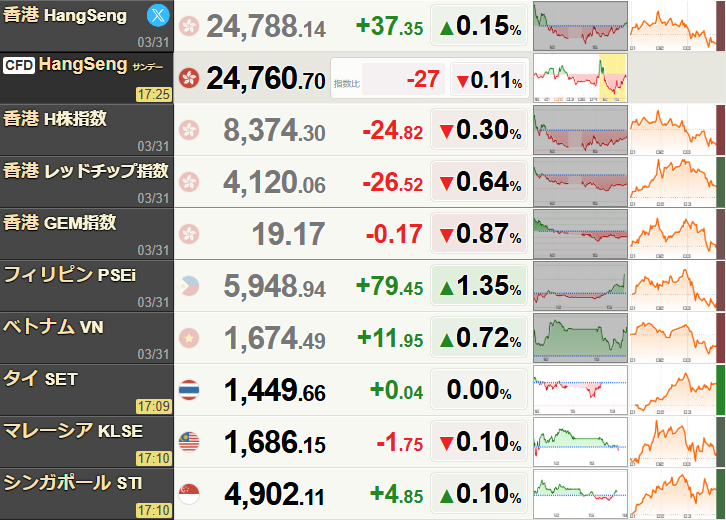Click Hong Kong flag in GEM指数 row
The image size is (726, 520).
tap(189, 234)
